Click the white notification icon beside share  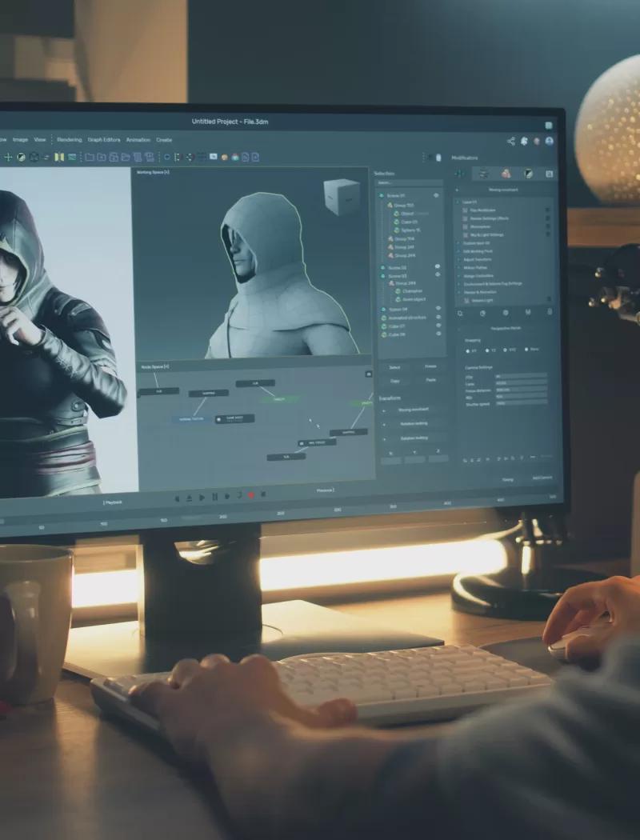(524, 141)
